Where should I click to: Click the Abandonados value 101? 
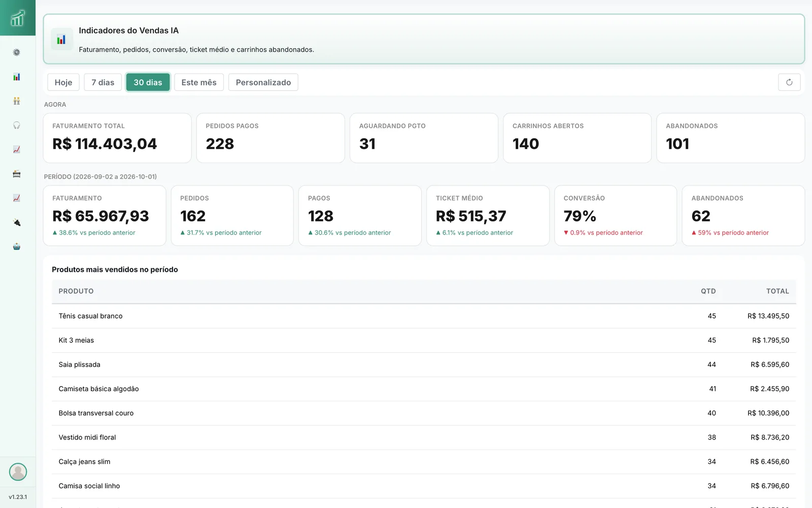[678, 144]
